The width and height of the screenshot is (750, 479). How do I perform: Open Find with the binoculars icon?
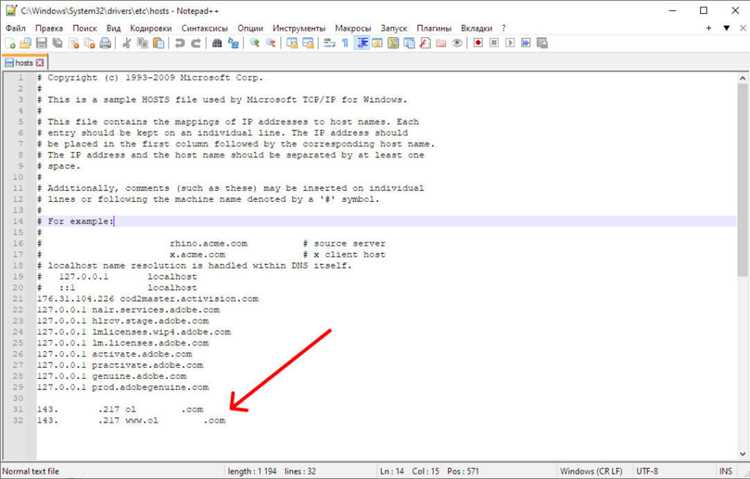pyautogui.click(x=217, y=43)
